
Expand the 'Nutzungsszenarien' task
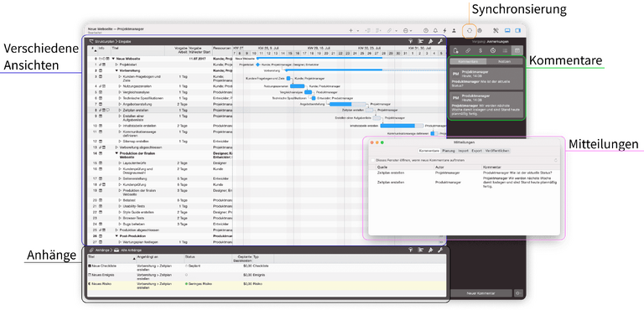(x=121, y=86)
